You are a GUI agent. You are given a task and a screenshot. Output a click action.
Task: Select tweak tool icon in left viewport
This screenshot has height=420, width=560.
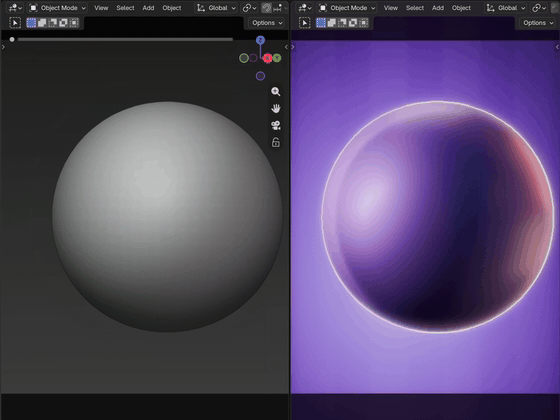[x=15, y=23]
